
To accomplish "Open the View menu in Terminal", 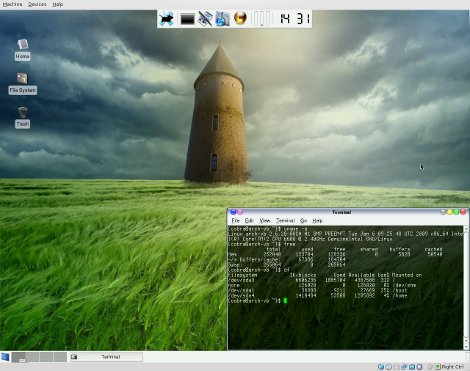I will [x=265, y=221].
